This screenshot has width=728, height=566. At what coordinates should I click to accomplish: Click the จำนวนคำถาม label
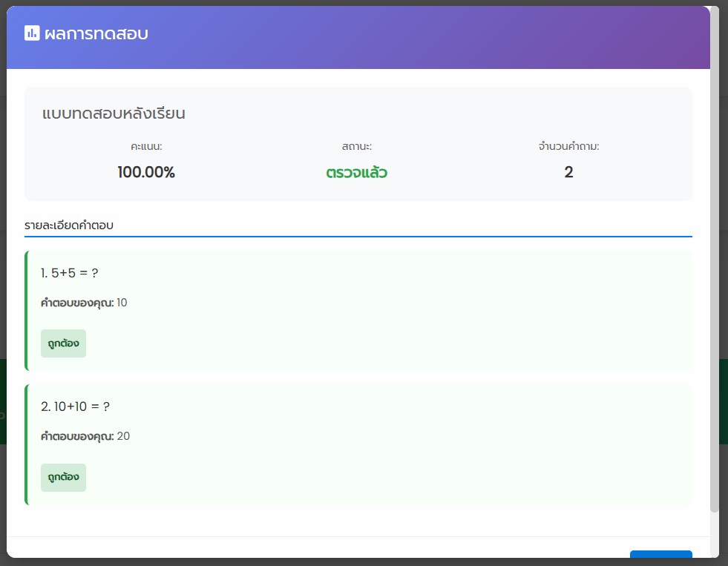[x=568, y=147]
